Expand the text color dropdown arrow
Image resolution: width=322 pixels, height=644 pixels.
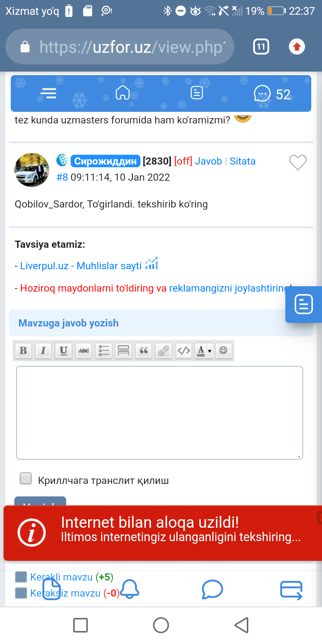point(209,352)
